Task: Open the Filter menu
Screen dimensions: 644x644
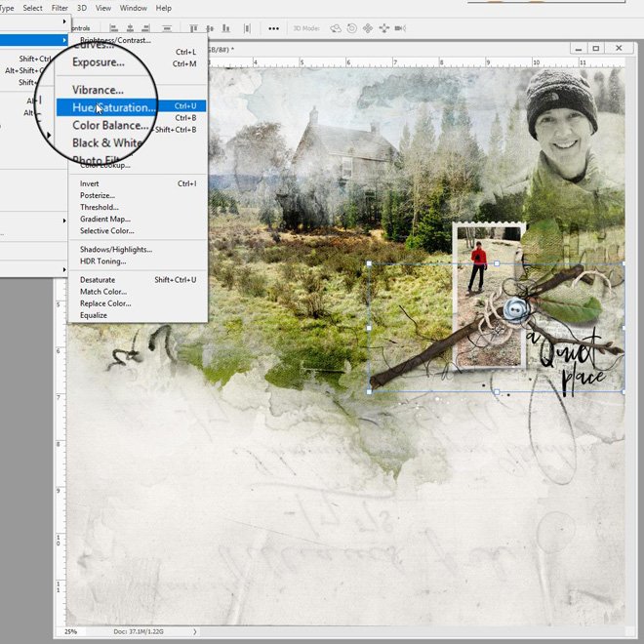Action: click(x=60, y=8)
